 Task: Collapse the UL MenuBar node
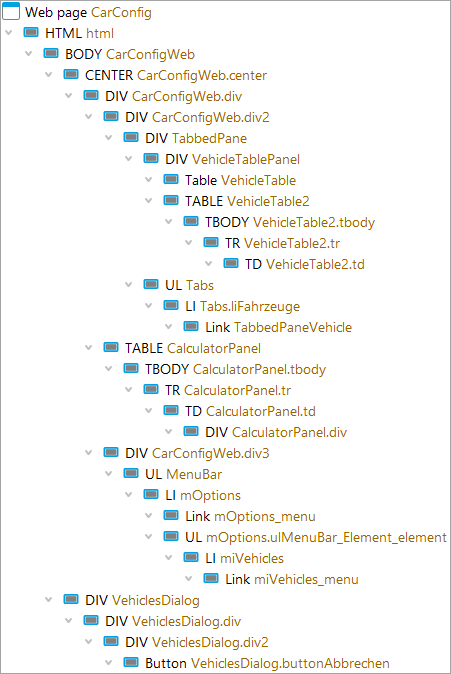coord(108,474)
